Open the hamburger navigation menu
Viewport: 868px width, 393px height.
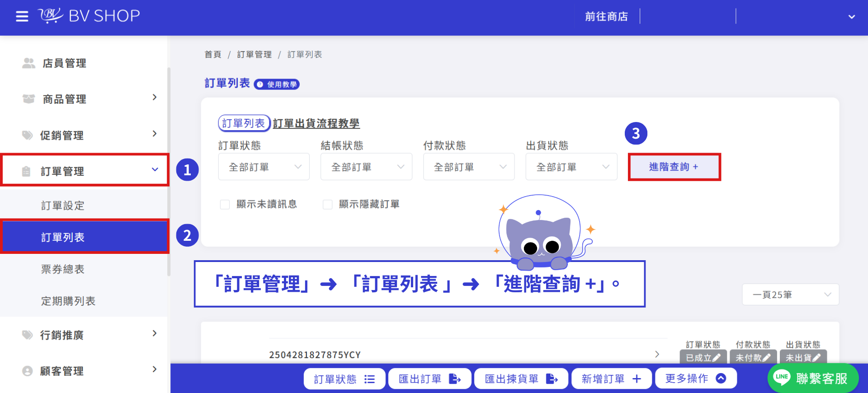pos(22,17)
